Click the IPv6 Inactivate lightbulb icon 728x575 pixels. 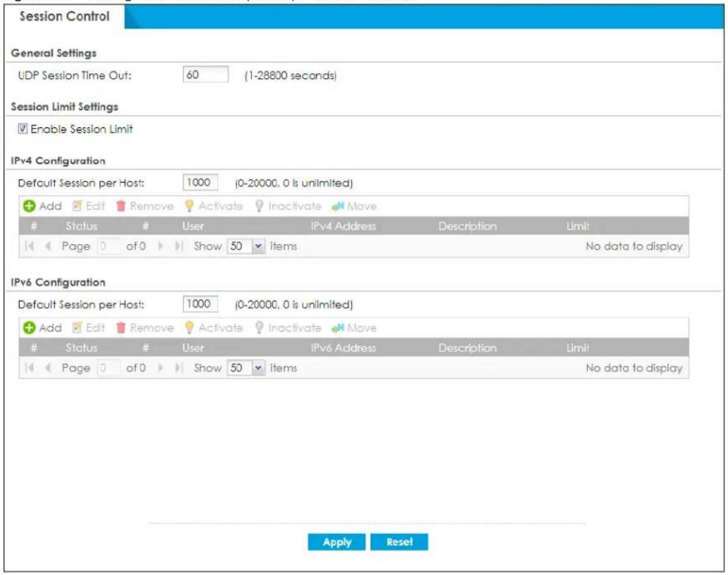pos(259,327)
